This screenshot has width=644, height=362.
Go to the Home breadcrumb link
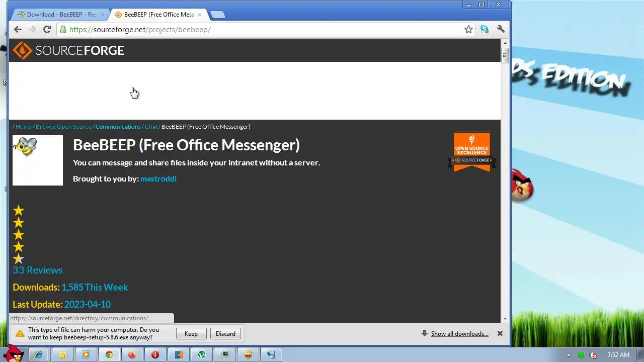coord(24,127)
